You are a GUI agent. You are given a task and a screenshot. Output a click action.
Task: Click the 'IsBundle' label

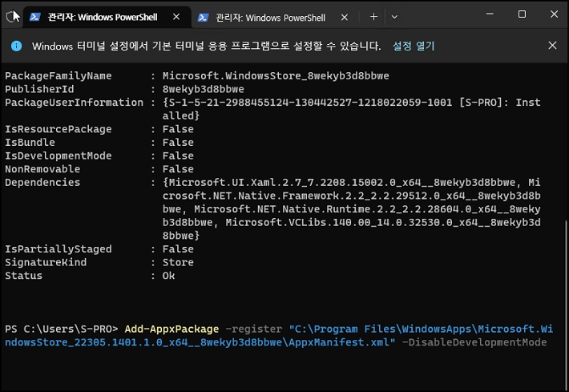(x=30, y=142)
